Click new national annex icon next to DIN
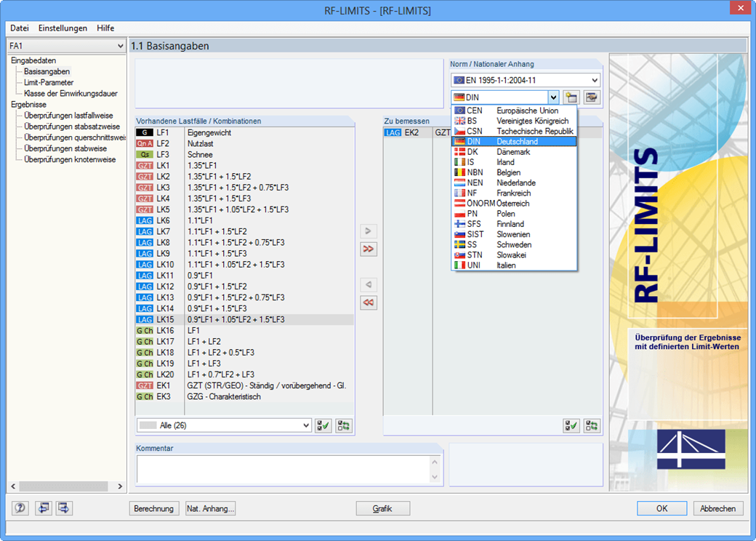Viewport: 756px width, 541px height. 571,97
